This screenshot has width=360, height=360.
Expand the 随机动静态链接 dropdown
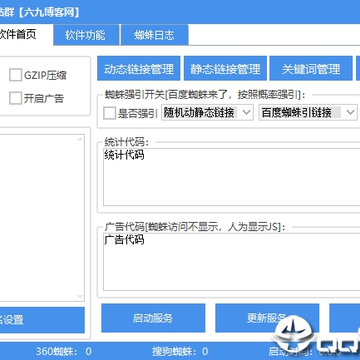pos(208,112)
